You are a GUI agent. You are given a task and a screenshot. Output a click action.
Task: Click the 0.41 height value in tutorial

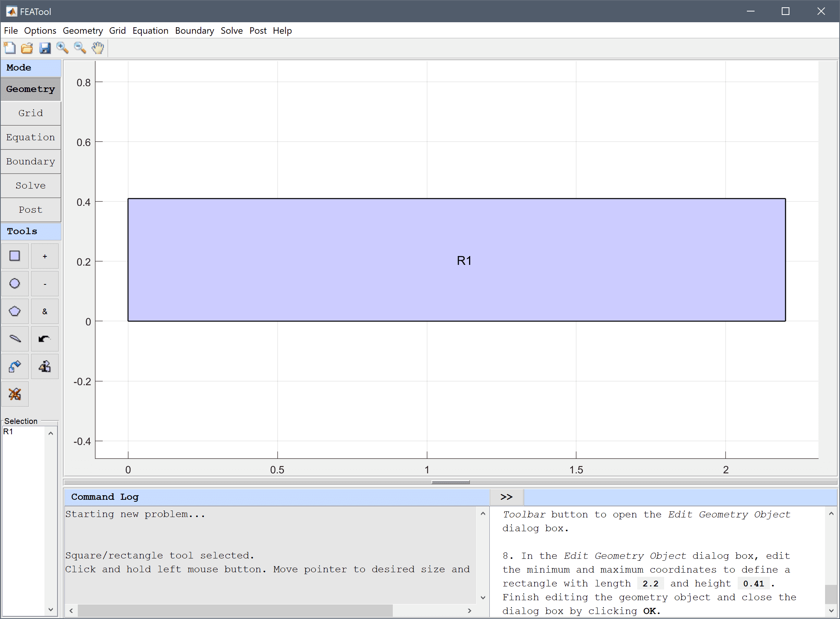[x=753, y=583]
